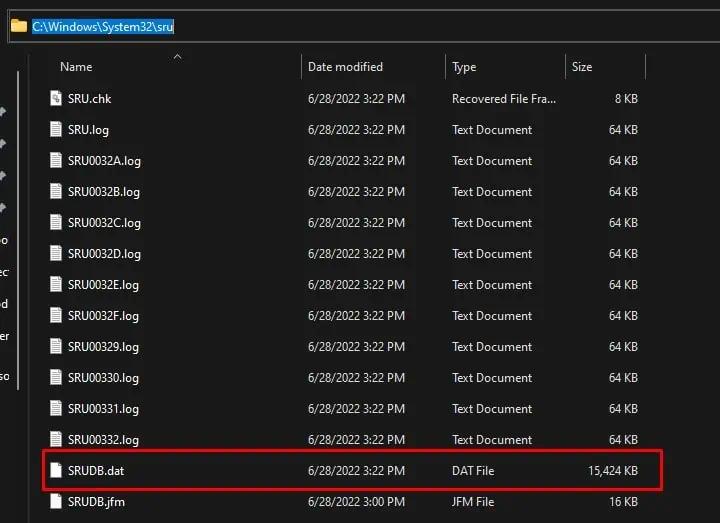Click the SRU00330.log file name
720x523 pixels.
103,378
